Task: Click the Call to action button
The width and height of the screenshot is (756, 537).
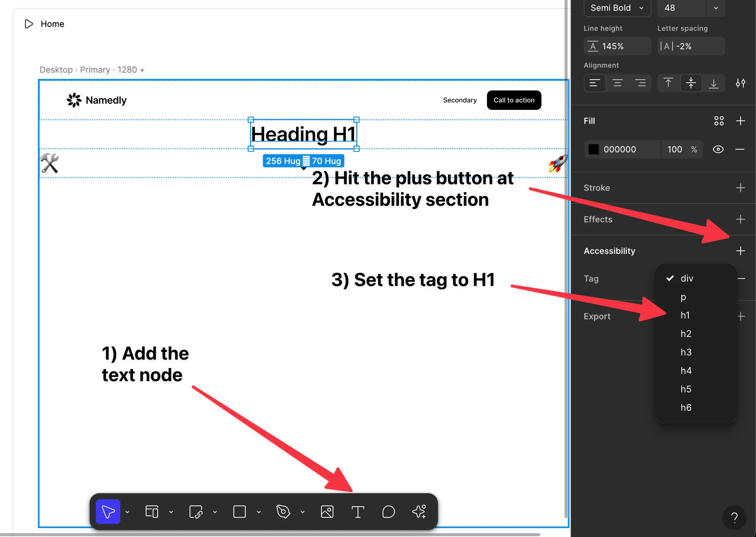Action: [x=514, y=100]
